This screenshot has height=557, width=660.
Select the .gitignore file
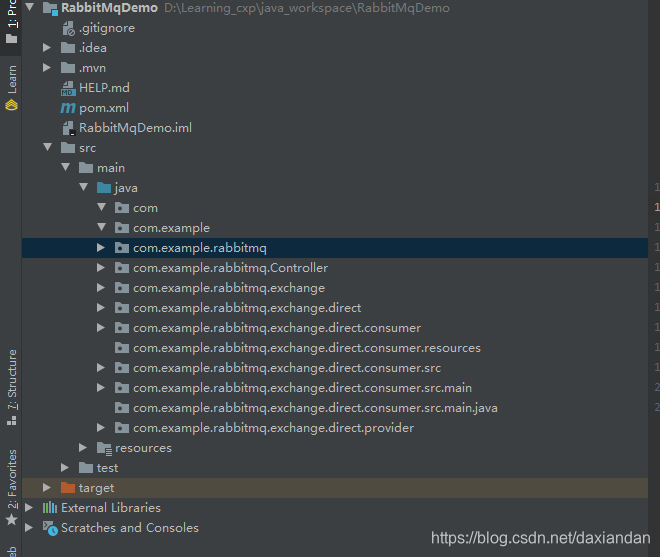tap(107, 28)
